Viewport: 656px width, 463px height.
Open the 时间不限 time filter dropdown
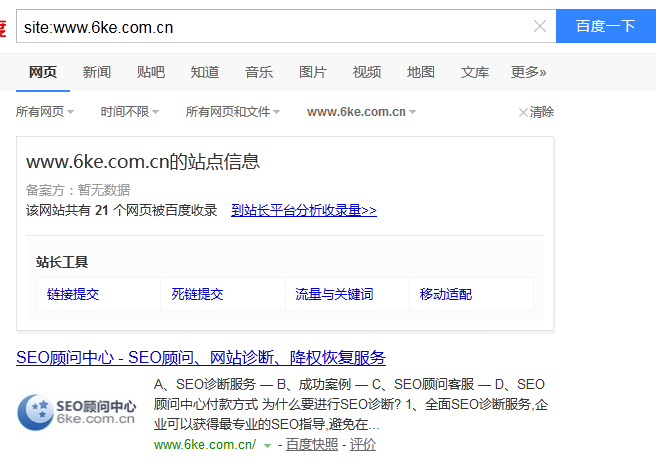(130, 112)
